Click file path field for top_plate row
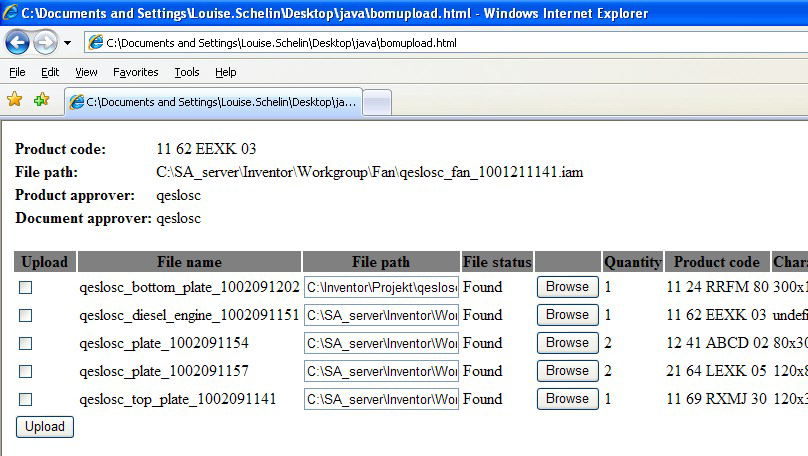Viewport: 808px width, 456px height. tap(381, 399)
